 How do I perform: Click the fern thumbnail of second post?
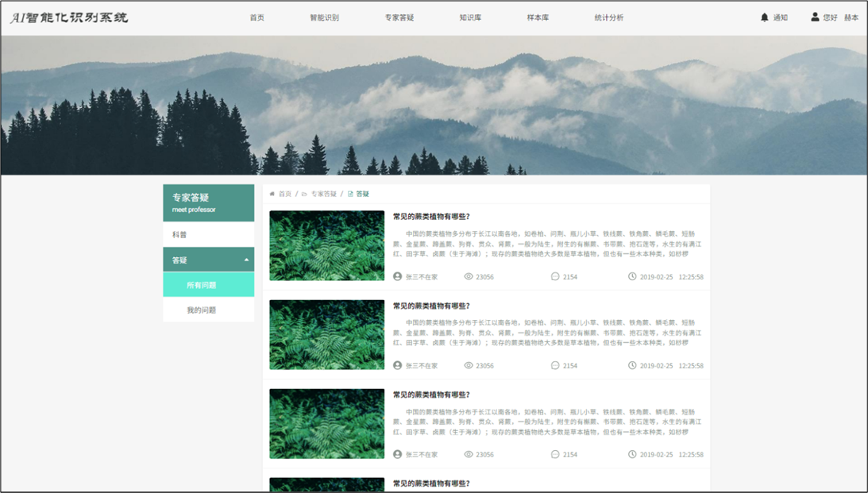pyautogui.click(x=326, y=334)
